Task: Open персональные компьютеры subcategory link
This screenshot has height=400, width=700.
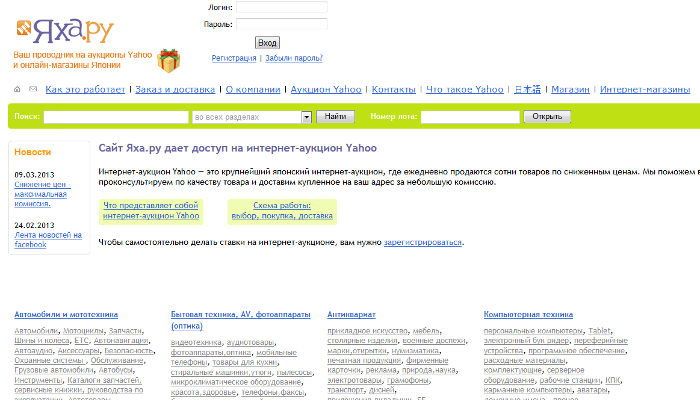Action: pyautogui.click(x=533, y=331)
